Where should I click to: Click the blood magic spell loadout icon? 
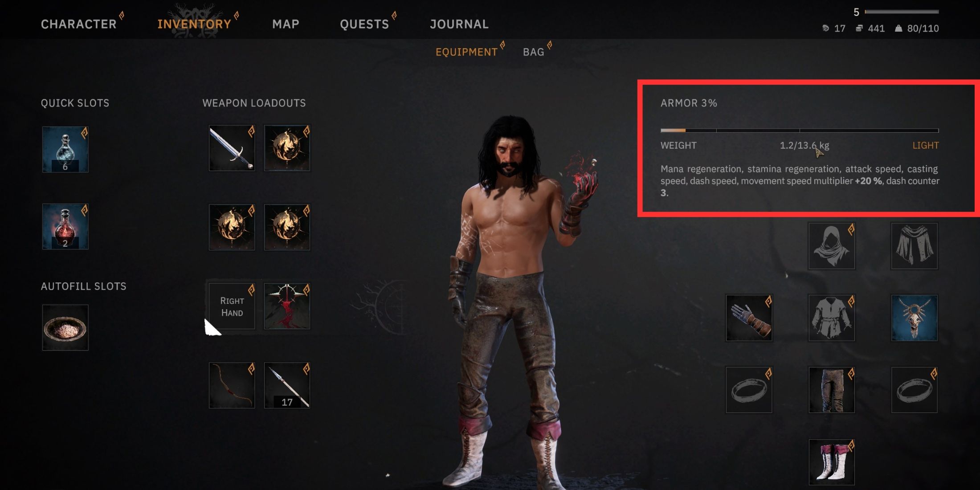tap(287, 306)
